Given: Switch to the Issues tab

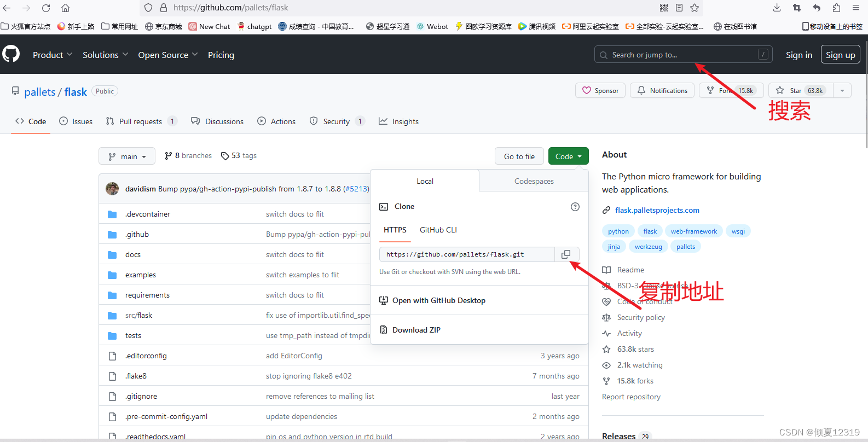Looking at the screenshot, I should click(x=76, y=121).
